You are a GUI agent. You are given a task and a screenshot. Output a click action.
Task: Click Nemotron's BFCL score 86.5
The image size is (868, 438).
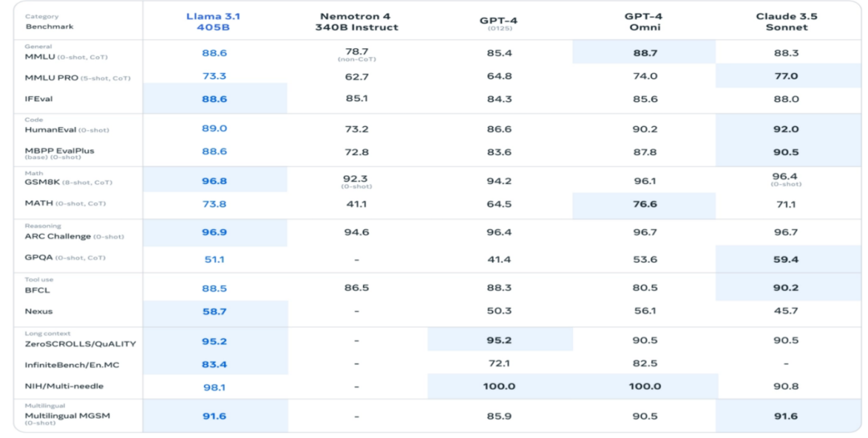[357, 288]
